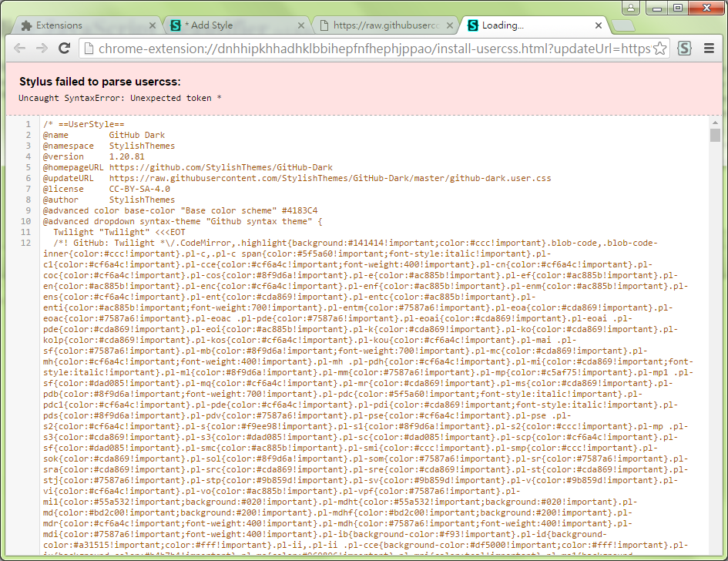Click the '/* ==UserStyle==' line

pos(83,124)
